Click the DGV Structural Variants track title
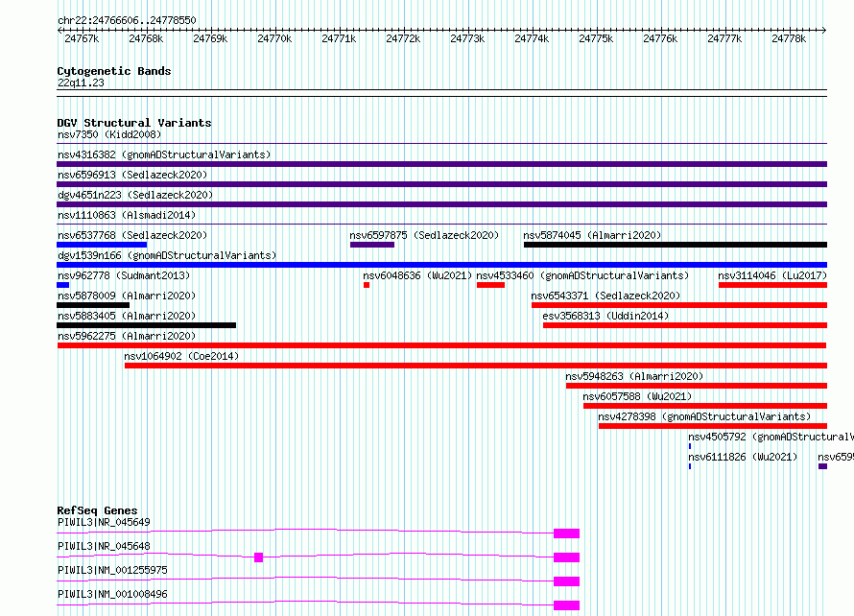The image size is (854, 616). click(x=134, y=123)
